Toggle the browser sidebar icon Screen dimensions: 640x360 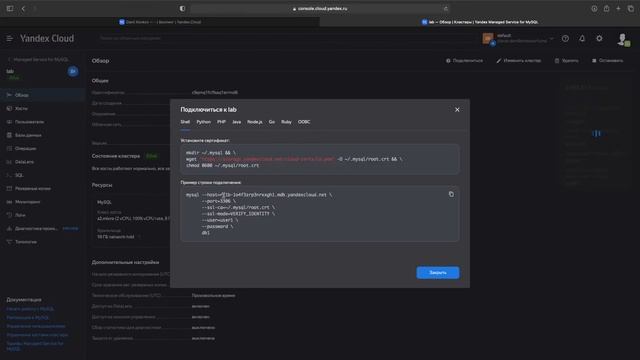[10, 8]
